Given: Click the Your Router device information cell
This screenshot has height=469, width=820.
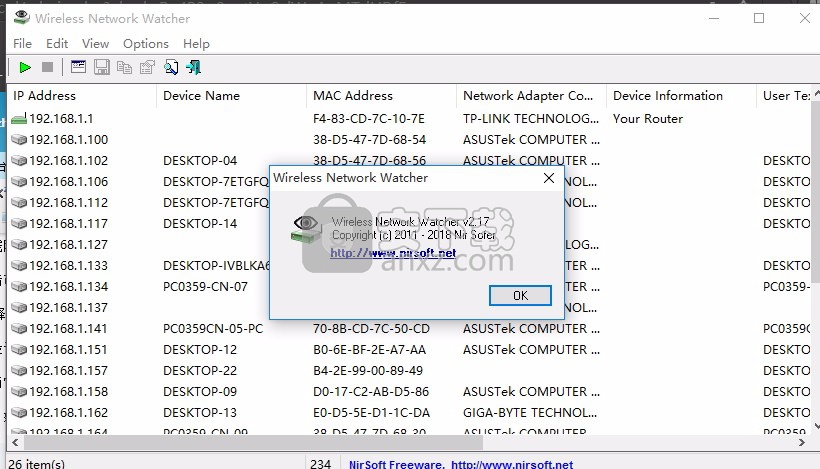Looking at the screenshot, I should tap(648, 119).
